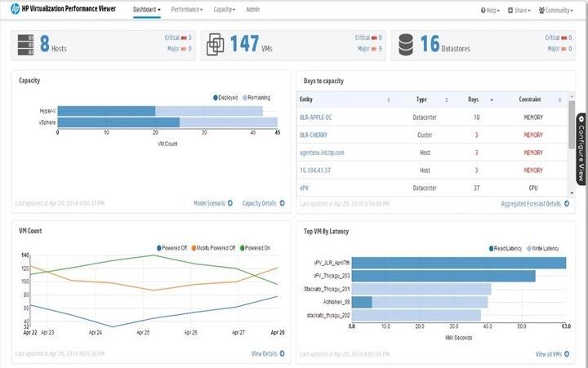Image resolution: width=588 pixels, height=368 pixels.
Task: Open the Performance menu
Action: click(x=187, y=10)
